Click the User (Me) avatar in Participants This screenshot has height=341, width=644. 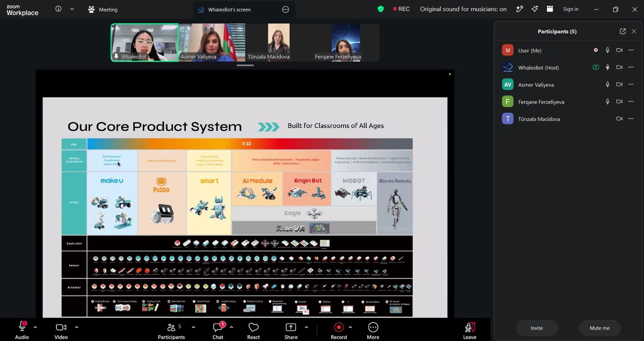point(508,50)
